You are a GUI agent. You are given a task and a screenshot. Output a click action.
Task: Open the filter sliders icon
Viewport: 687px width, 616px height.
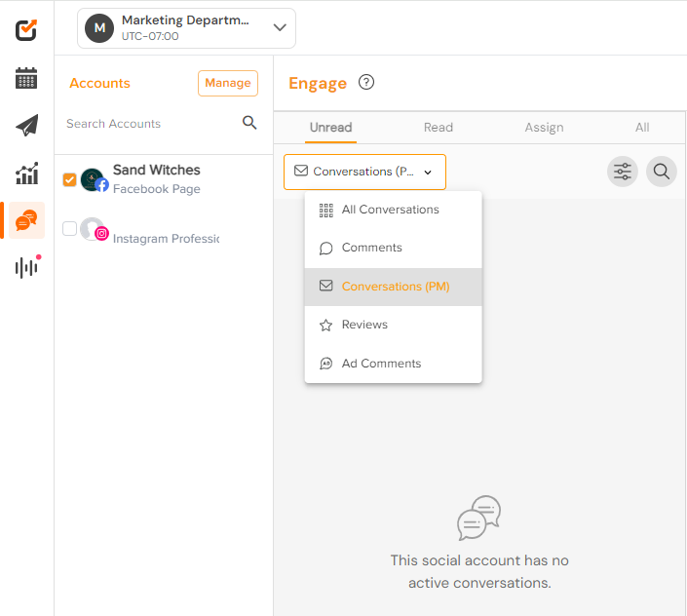622,172
